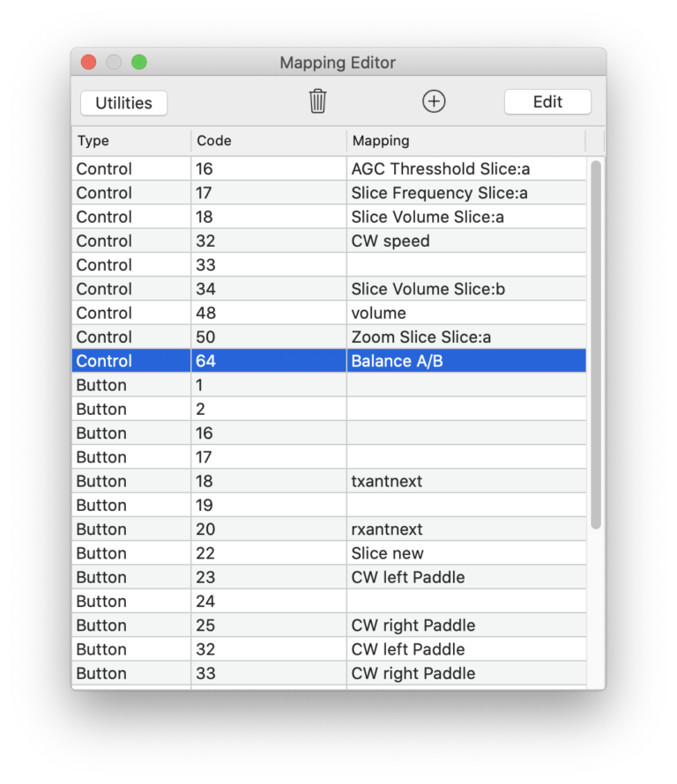This screenshot has height=784, width=677.
Task: Sort by the Code column header
Action: [269, 140]
